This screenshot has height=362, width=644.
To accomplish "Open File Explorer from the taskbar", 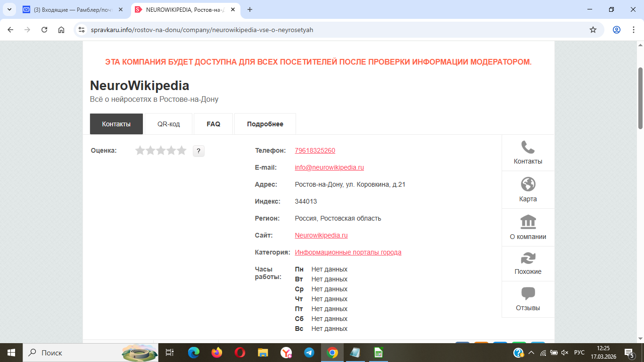I will coord(263,353).
